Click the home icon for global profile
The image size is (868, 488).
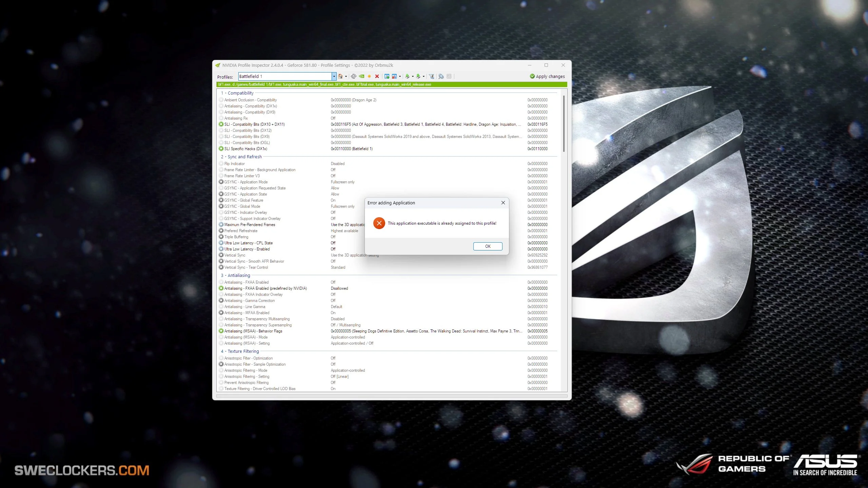tap(340, 76)
